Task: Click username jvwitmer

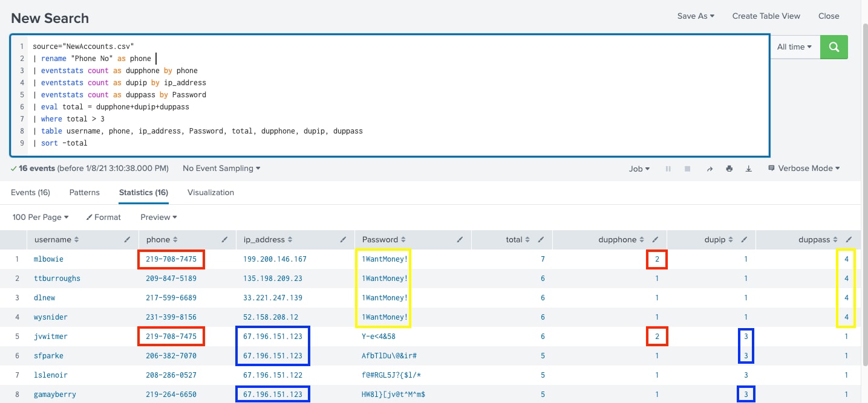Action: 51,337
